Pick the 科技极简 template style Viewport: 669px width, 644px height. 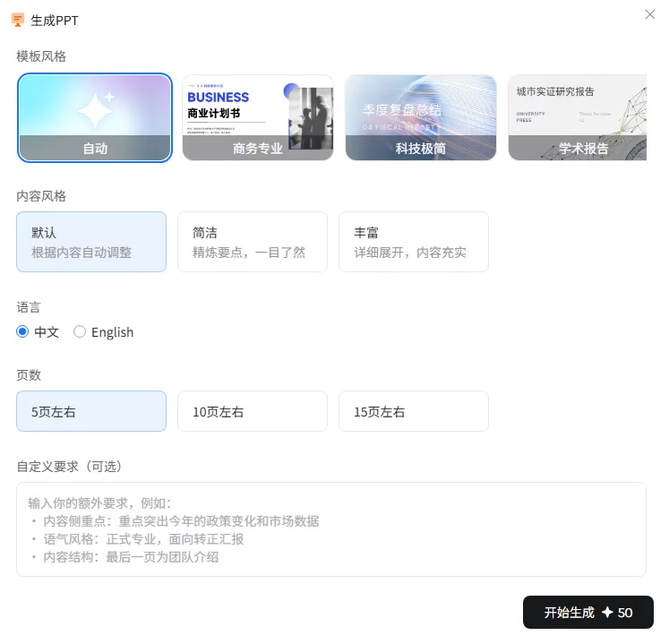coord(421,118)
